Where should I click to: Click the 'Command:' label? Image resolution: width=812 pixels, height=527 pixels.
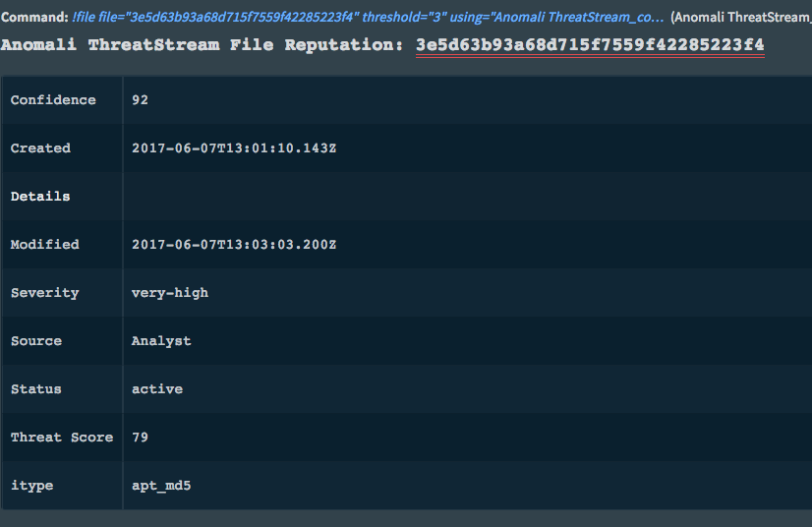[33, 19]
